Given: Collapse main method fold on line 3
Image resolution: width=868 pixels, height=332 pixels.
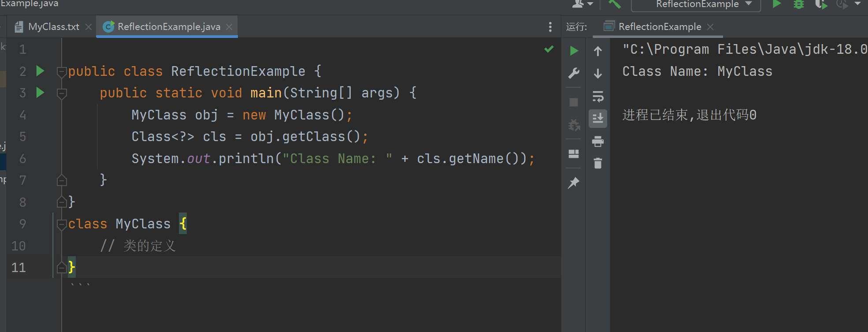Looking at the screenshot, I should coord(62,93).
